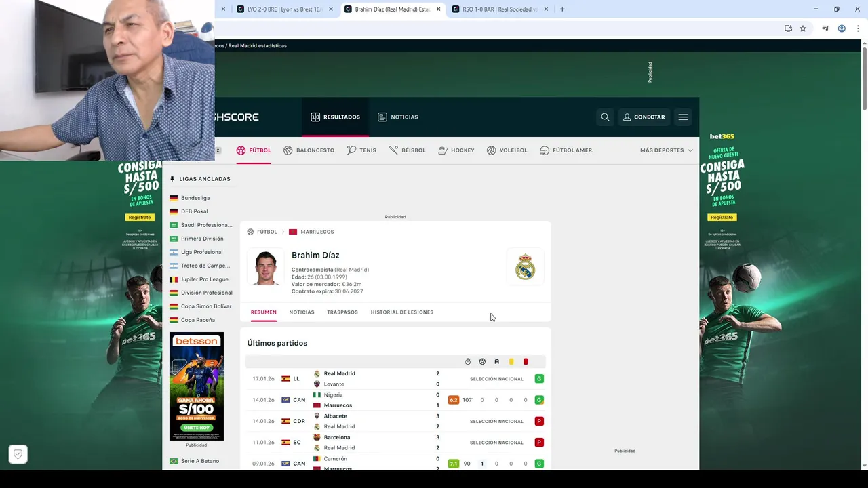Select BALONCESTO sport category

click(x=309, y=150)
